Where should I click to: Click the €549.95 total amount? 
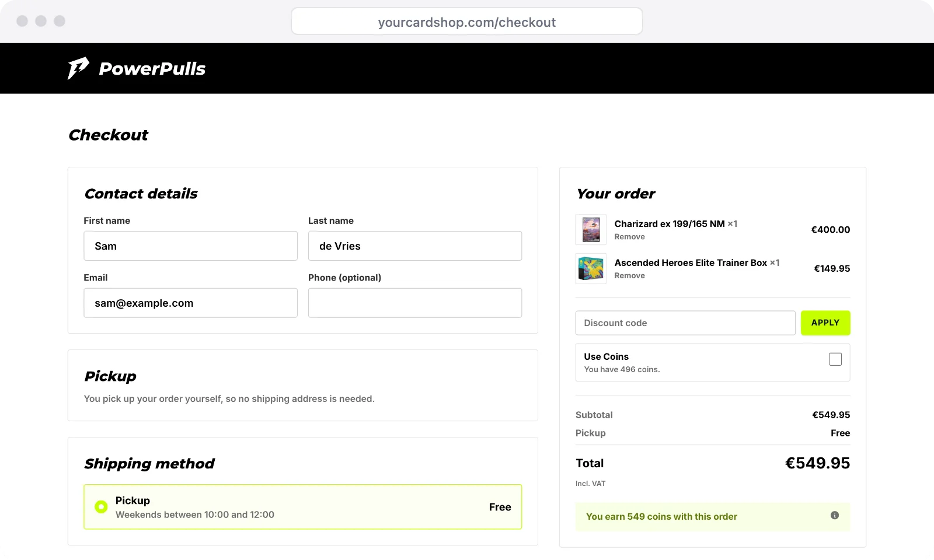[817, 463]
